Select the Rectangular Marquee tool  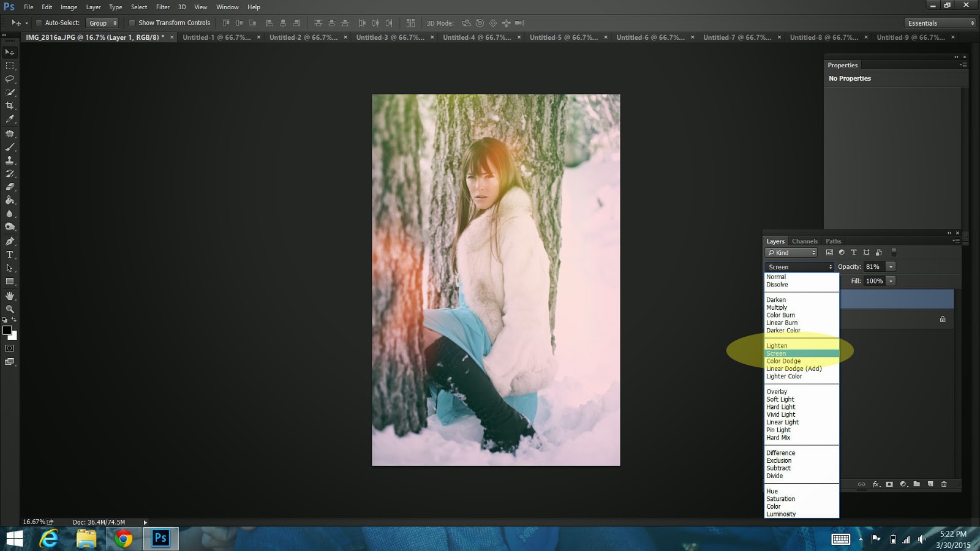tap(10, 66)
